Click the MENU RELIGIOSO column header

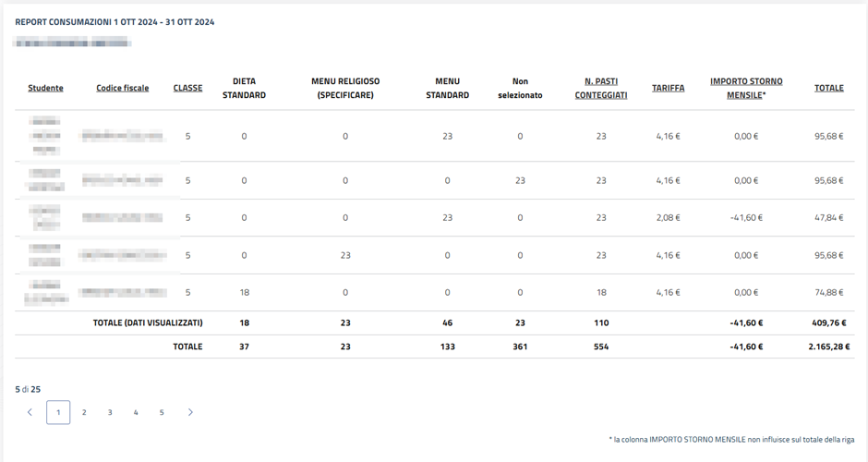pos(345,88)
